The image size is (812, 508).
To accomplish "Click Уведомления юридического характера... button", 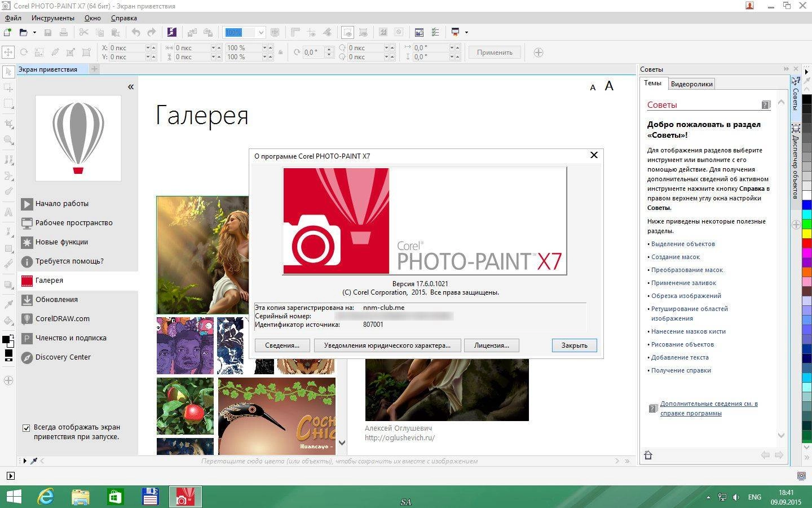I will (387, 345).
